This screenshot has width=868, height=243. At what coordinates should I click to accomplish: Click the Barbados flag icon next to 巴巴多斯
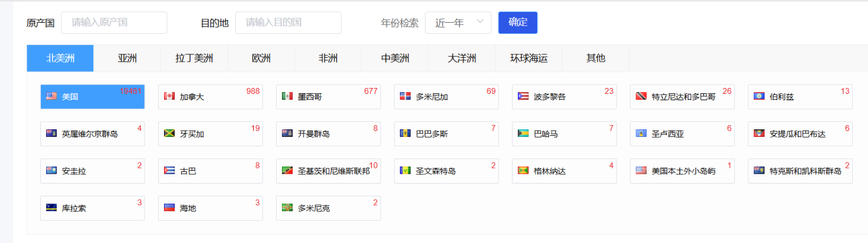click(x=405, y=134)
